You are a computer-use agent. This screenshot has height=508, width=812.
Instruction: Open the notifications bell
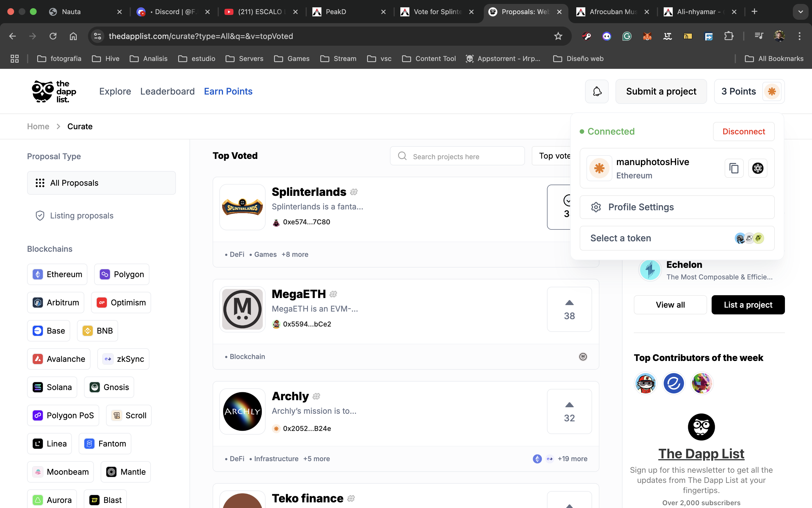click(x=597, y=91)
